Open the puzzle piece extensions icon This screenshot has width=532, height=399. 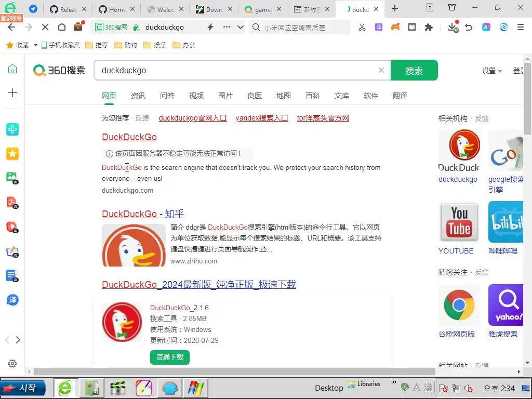(429, 27)
